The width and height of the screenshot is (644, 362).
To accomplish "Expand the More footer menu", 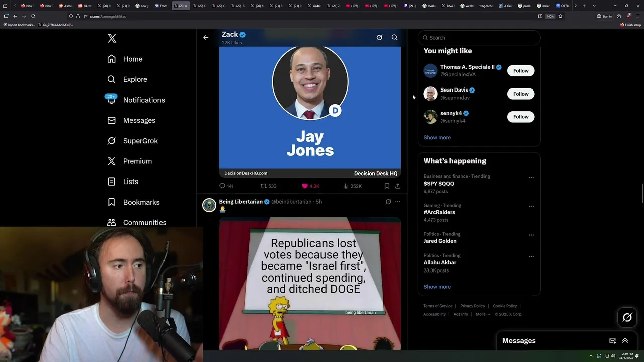I will (482, 314).
